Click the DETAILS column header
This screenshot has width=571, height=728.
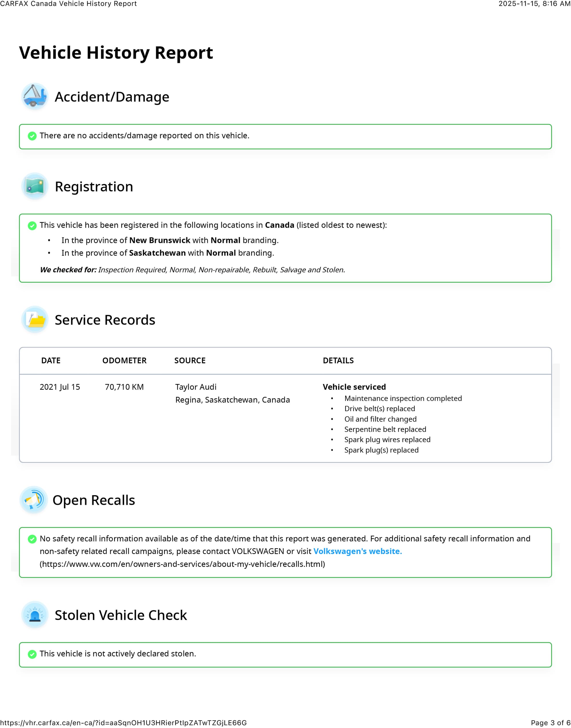[338, 360]
